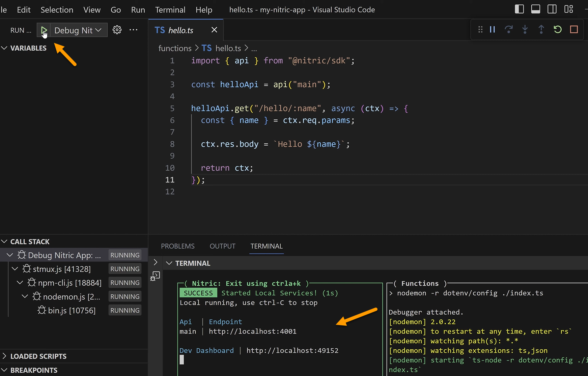The image size is (588, 376).
Task: Open launch configuration with the gear icon
Action: tap(117, 30)
